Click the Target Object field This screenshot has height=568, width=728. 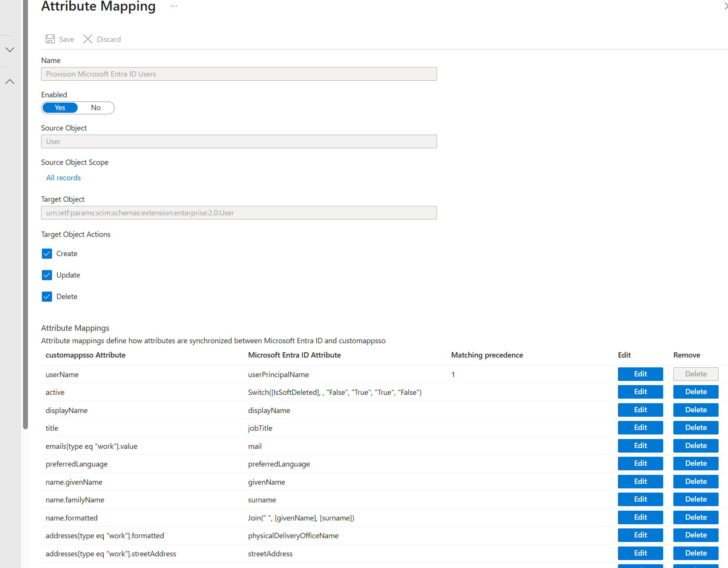pyautogui.click(x=239, y=213)
